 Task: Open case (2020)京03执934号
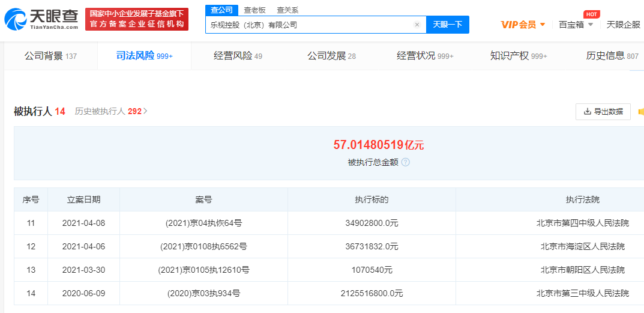click(x=203, y=294)
